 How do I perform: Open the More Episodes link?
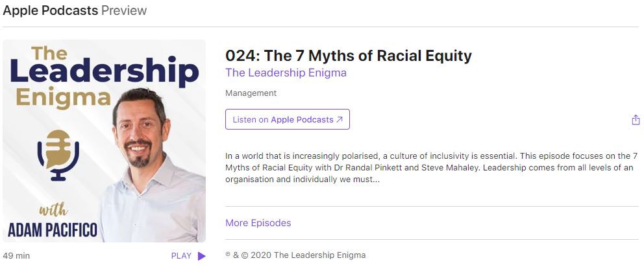[x=258, y=223]
